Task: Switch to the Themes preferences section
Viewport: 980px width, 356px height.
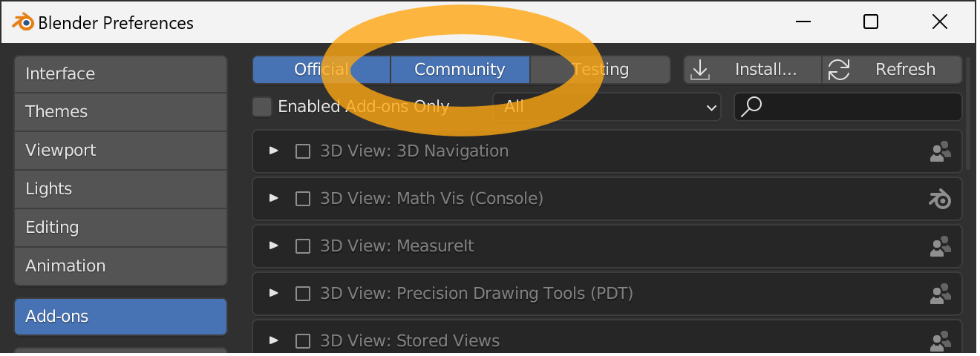Action: (x=120, y=112)
